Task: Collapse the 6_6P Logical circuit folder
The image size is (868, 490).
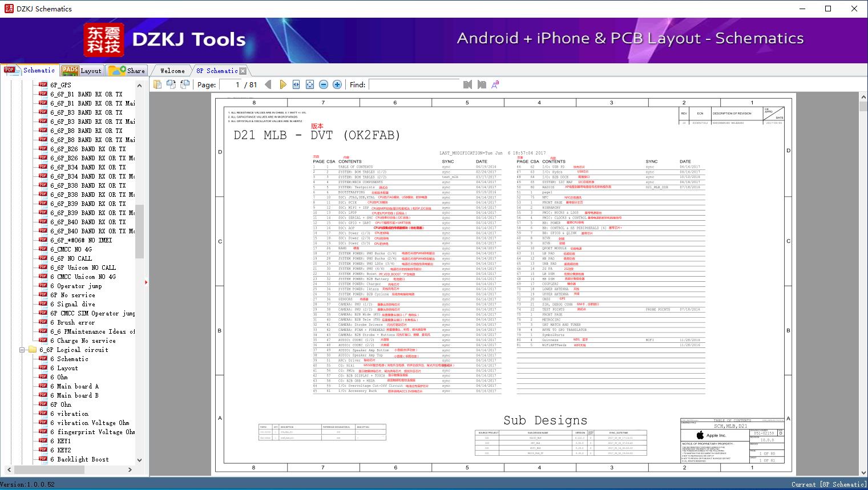Action: pos(22,350)
